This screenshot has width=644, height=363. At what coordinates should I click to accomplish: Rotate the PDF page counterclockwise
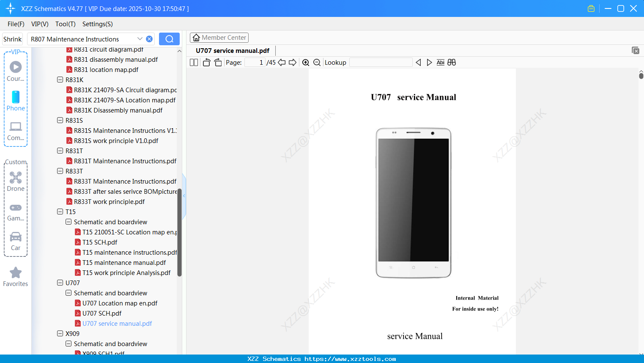pyautogui.click(x=206, y=62)
